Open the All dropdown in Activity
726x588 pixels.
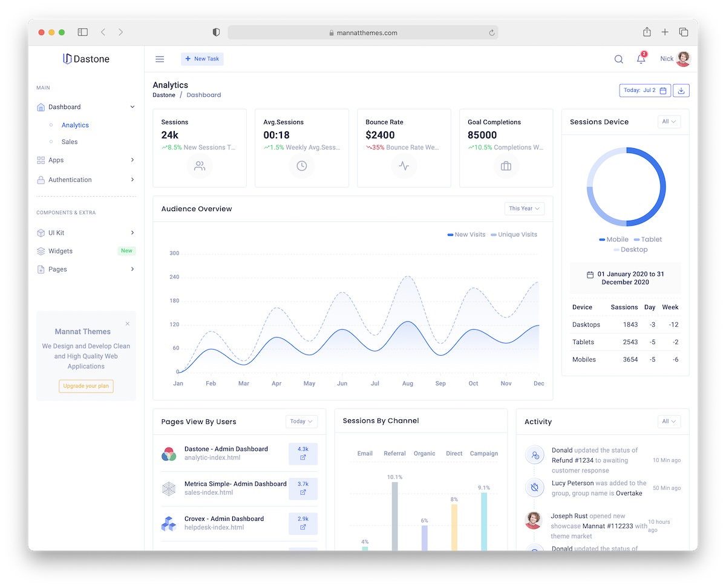click(x=669, y=422)
